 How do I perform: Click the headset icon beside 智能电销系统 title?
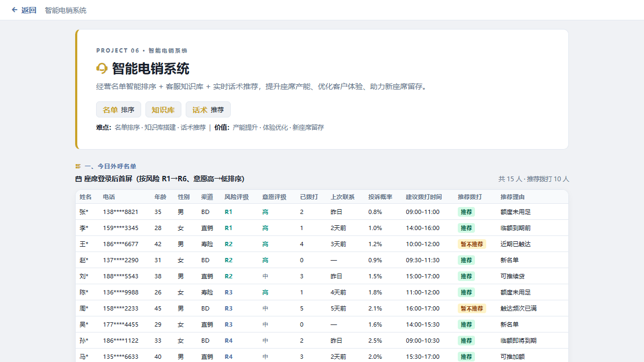pyautogui.click(x=102, y=69)
